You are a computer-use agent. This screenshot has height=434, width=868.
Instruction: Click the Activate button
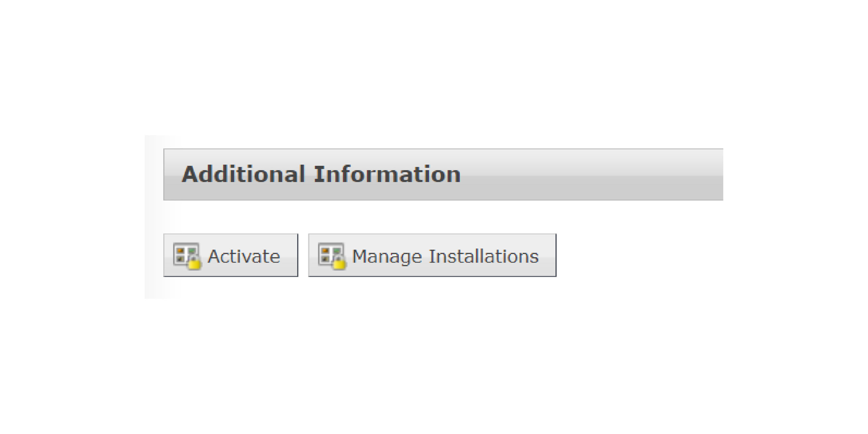(231, 255)
